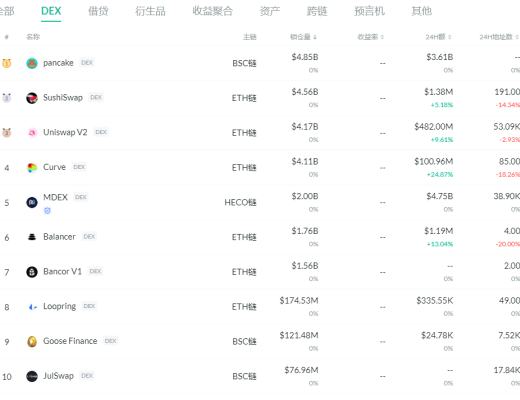The height and width of the screenshot is (400, 520).
Task: Open the Balancer project link
Action: 59,237
